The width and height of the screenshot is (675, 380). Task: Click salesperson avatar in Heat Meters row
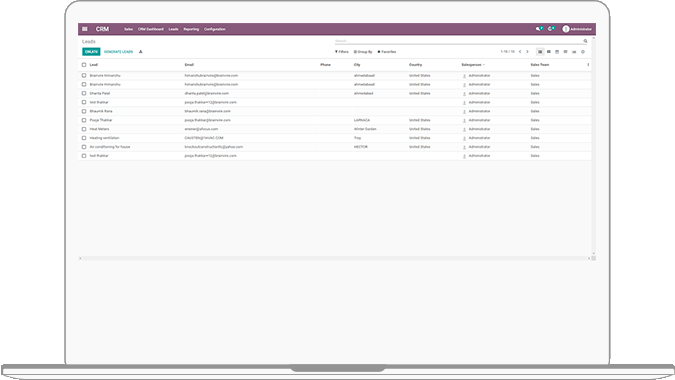(x=464, y=129)
